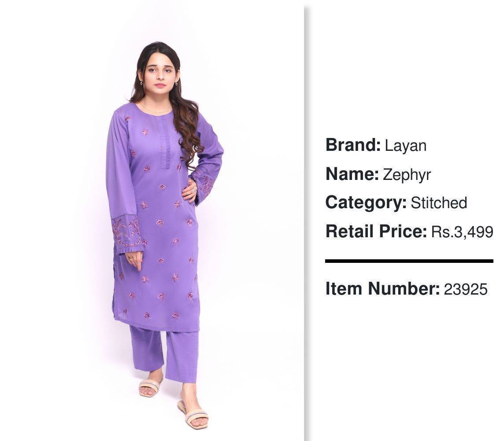Click the bold Brand label

click(x=353, y=145)
